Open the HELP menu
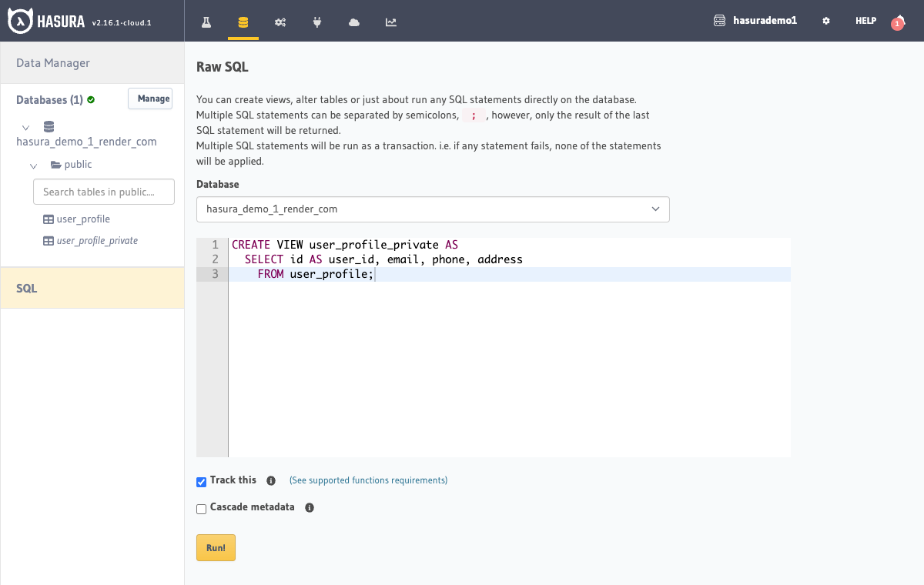The width and height of the screenshot is (924, 585). (865, 22)
